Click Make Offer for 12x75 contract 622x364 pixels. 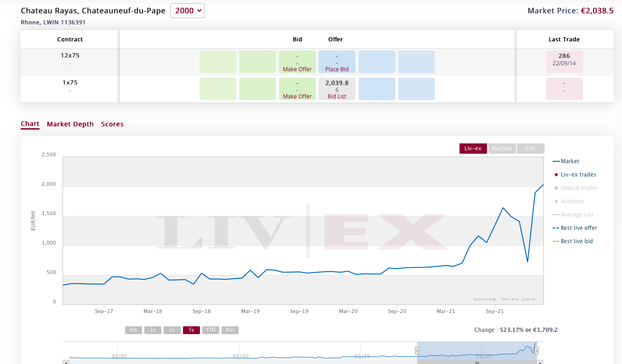(297, 69)
